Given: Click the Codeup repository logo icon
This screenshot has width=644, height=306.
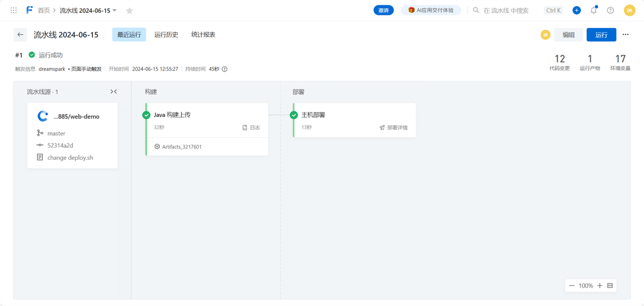Looking at the screenshot, I should [x=43, y=116].
